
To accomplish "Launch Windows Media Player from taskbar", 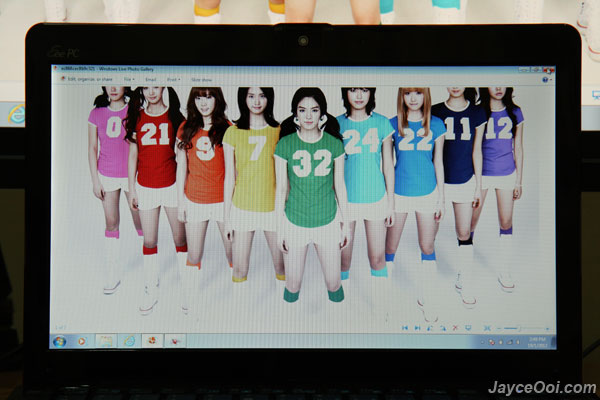I will (82, 341).
